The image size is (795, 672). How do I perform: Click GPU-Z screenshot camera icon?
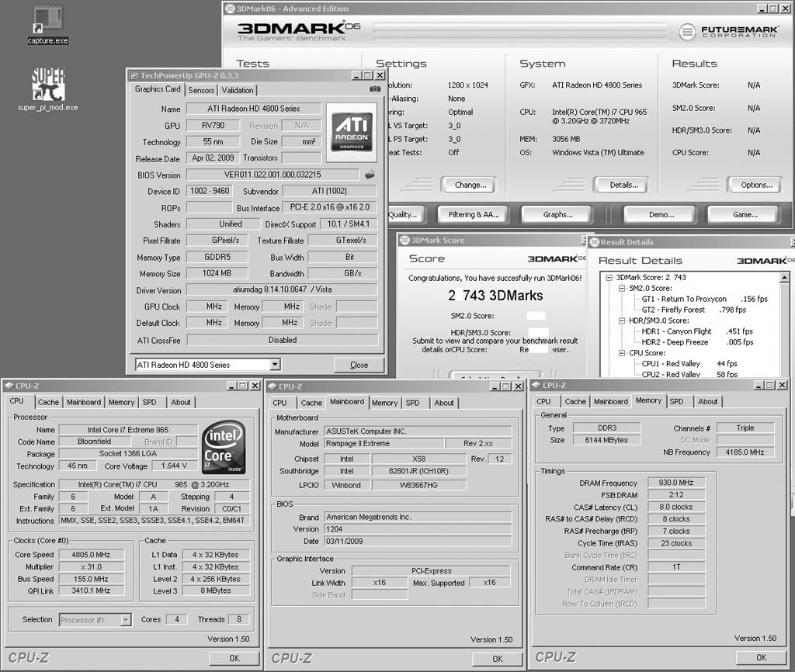375,89
